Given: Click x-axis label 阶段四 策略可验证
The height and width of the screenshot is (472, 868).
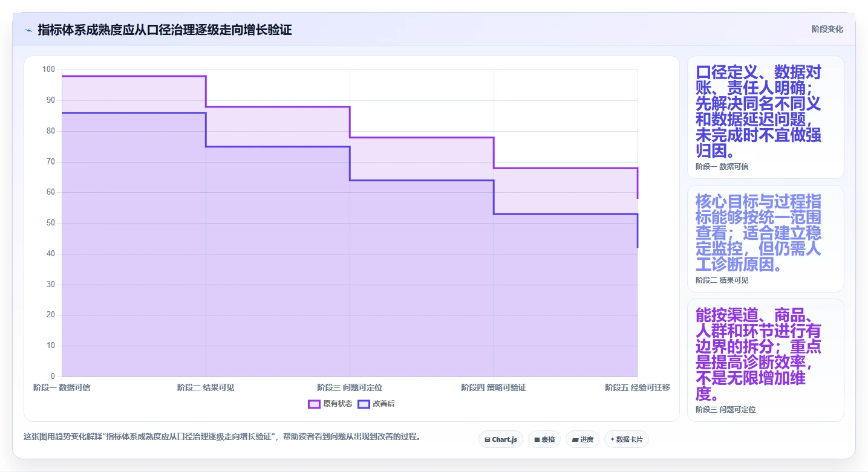Looking at the screenshot, I should point(494,387).
